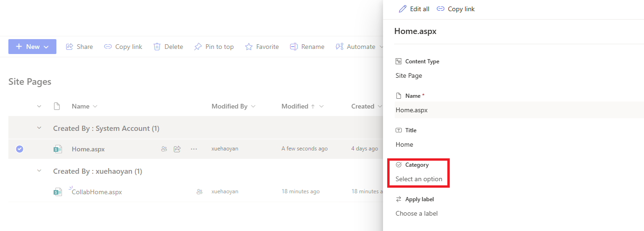Click 'A few seconds ago' modified value
The height and width of the screenshot is (231, 644).
[x=305, y=149]
